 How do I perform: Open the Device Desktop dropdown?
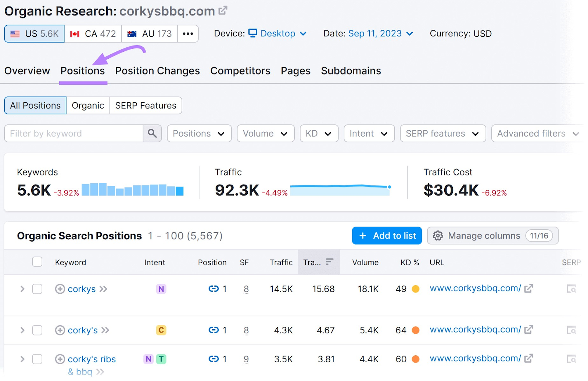277,33
